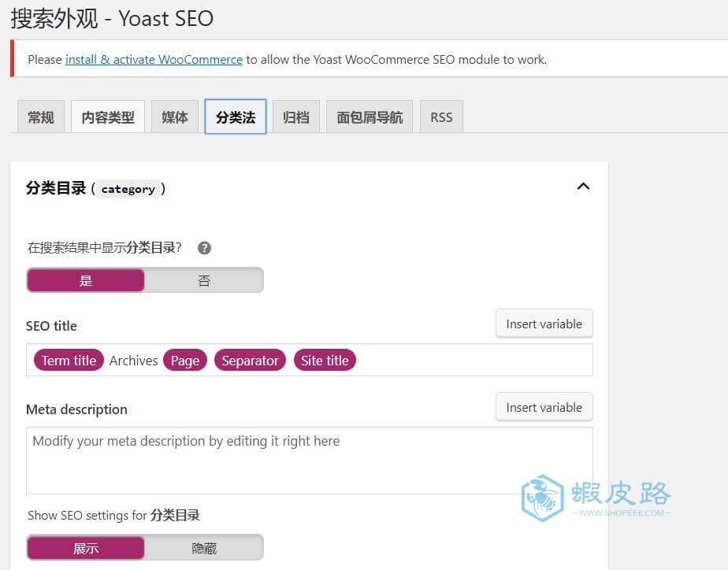Click the Term title variable tag
This screenshot has width=728, height=570.
[x=69, y=361]
